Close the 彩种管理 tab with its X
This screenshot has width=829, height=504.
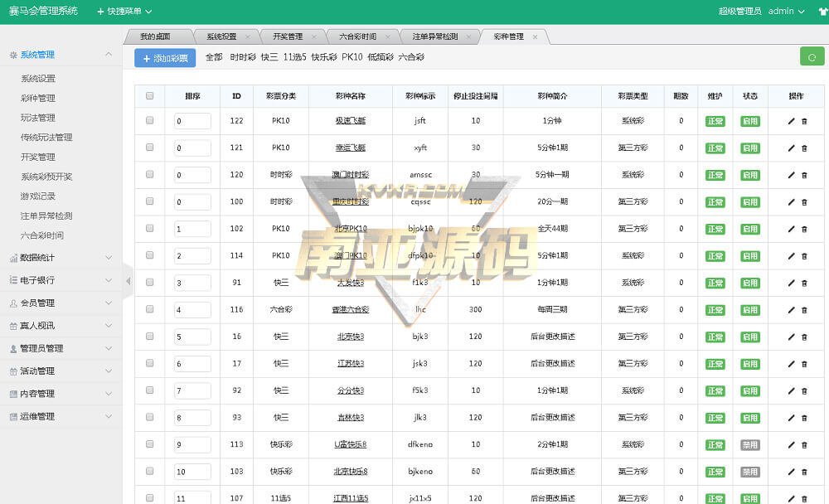[535, 36]
